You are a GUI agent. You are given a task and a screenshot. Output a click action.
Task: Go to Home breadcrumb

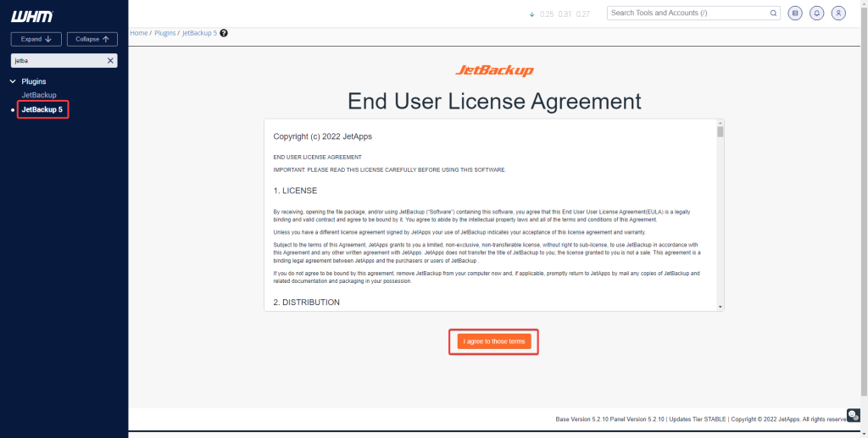138,33
